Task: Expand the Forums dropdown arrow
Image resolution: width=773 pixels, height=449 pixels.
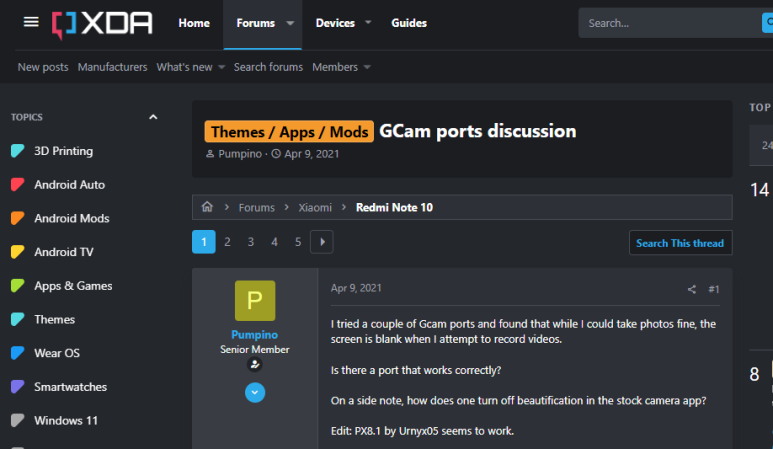Action: click(x=290, y=23)
